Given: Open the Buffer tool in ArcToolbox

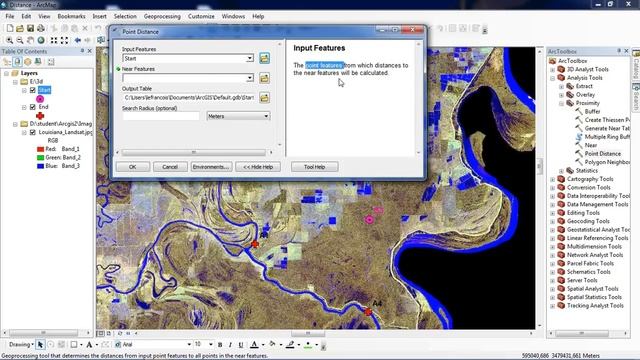Looking at the screenshot, I should [592, 111].
